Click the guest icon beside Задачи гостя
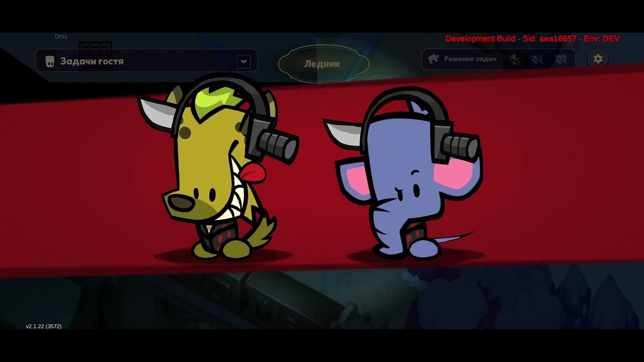Image resolution: width=644 pixels, height=362 pixels. coord(50,61)
